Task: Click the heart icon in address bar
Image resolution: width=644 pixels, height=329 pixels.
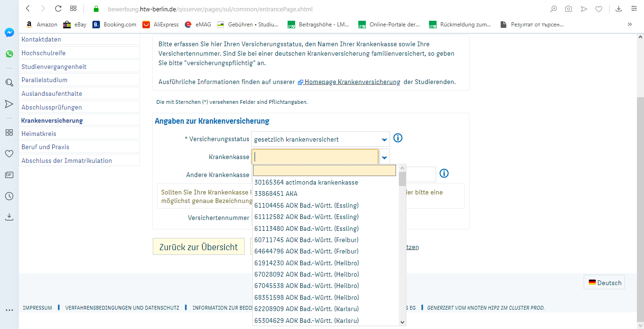Action: coord(598,9)
